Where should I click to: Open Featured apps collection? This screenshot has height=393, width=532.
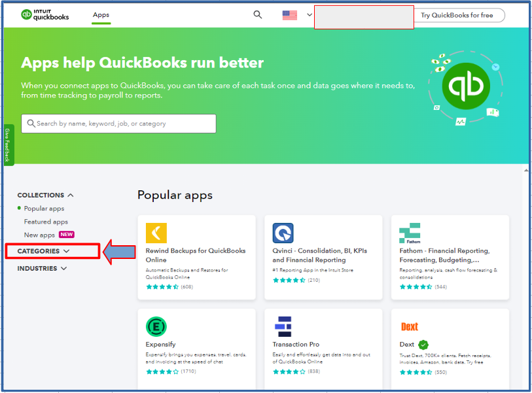tap(46, 222)
